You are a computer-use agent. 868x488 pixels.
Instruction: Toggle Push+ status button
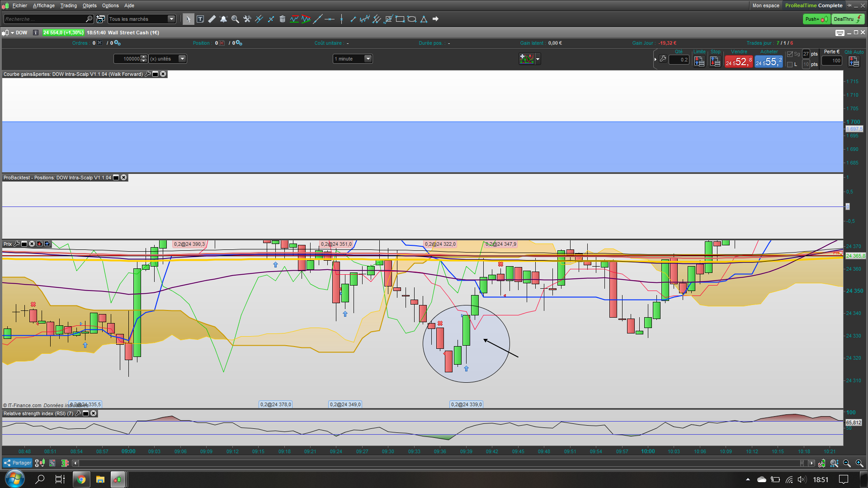[816, 19]
